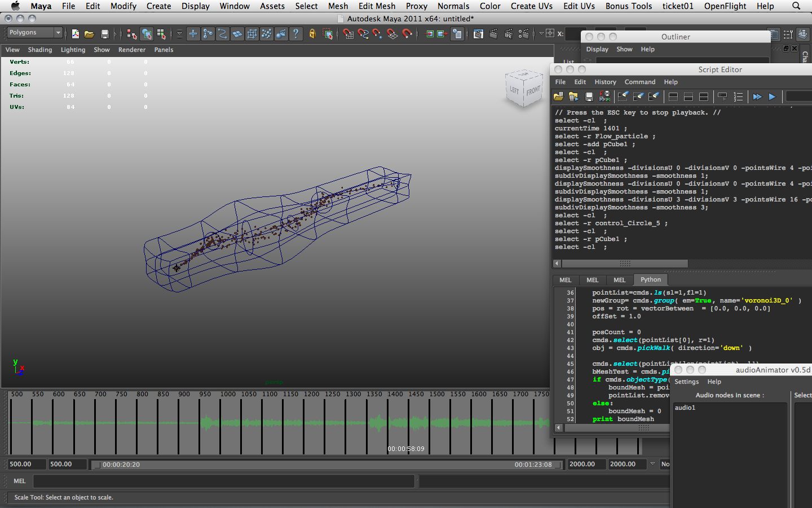The image size is (812, 508).
Task: Toggle the rendering selection mask
Action: click(x=281, y=34)
